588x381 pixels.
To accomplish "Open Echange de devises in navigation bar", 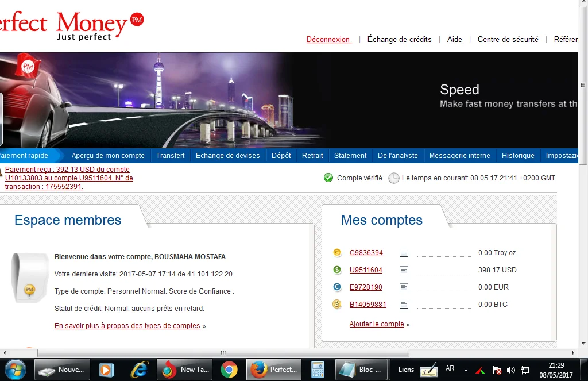I will tap(227, 156).
